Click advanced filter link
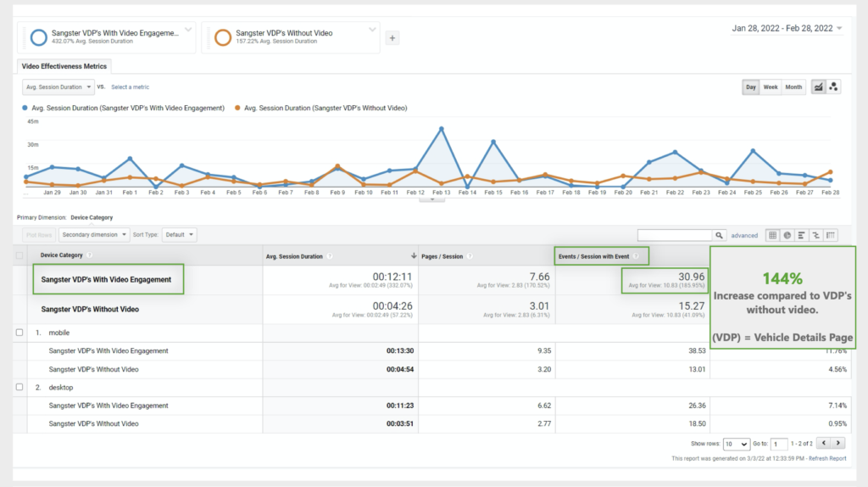The width and height of the screenshot is (868, 487). point(744,236)
